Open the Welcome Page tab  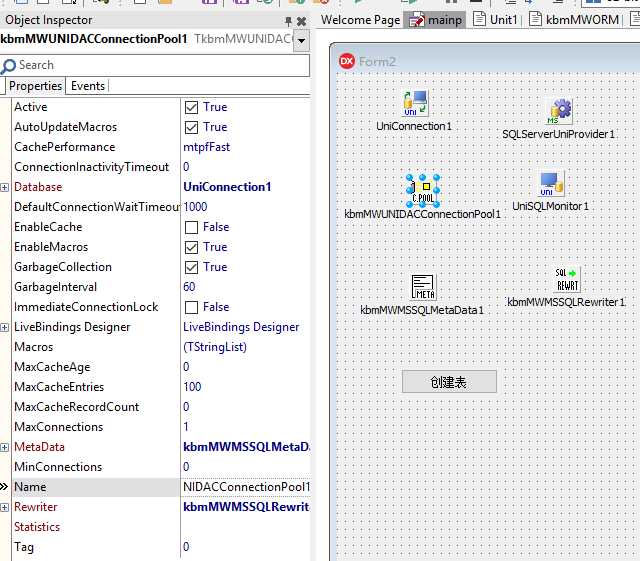(360, 20)
